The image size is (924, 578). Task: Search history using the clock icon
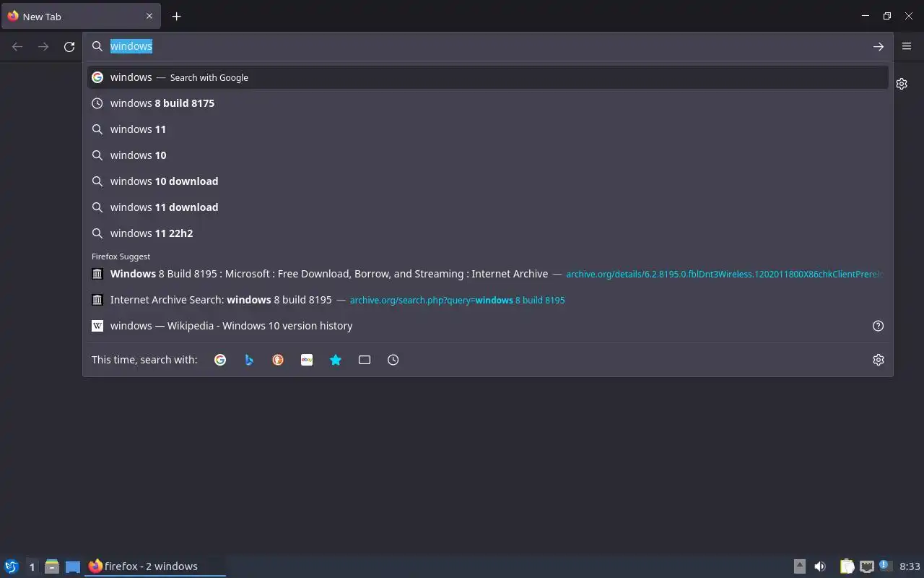(x=393, y=360)
